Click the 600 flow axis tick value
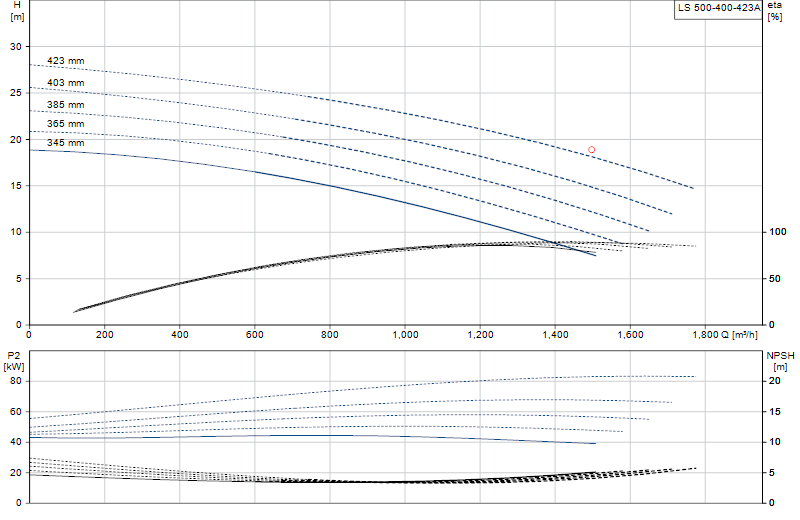 tap(255, 335)
